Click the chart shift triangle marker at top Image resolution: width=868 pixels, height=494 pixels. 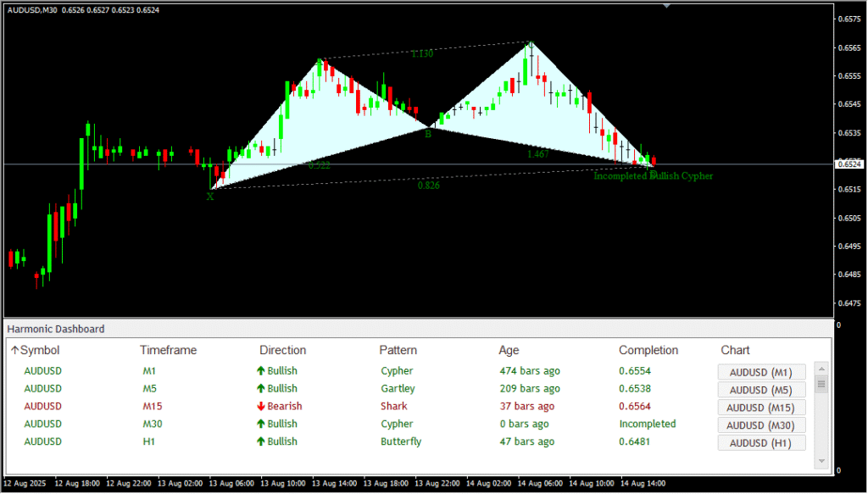click(x=666, y=6)
